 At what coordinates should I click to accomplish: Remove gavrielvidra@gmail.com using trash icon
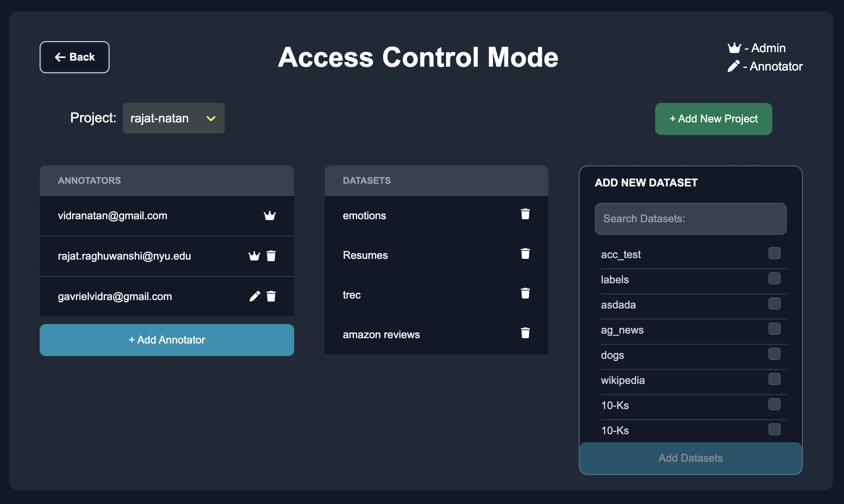coord(271,296)
